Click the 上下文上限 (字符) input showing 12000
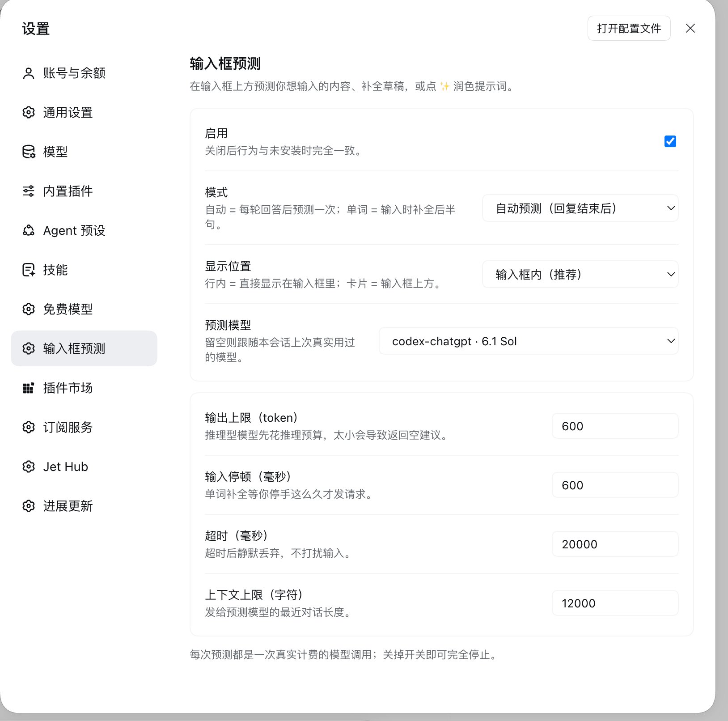Viewport: 728px width, 721px height. (x=615, y=603)
